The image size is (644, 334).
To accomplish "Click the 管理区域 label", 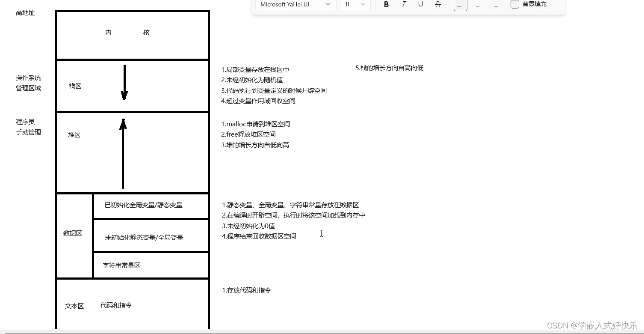I will [29, 88].
